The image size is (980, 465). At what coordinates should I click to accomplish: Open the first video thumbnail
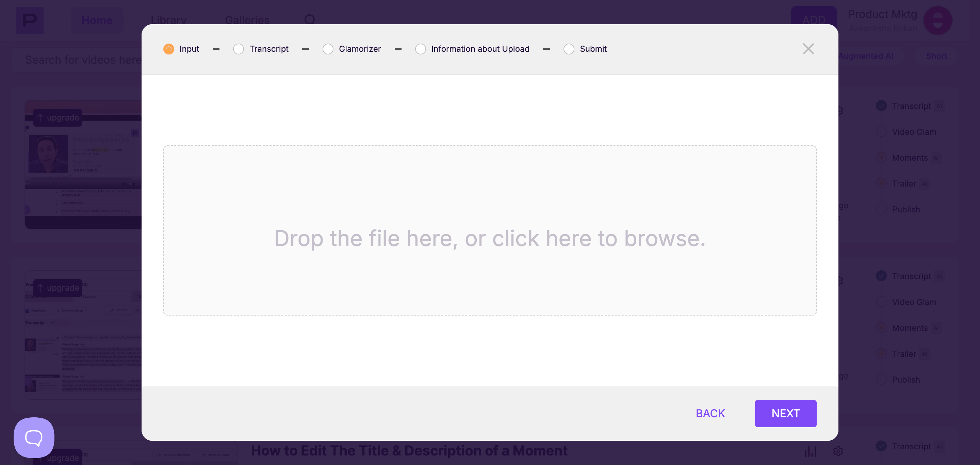click(x=83, y=164)
